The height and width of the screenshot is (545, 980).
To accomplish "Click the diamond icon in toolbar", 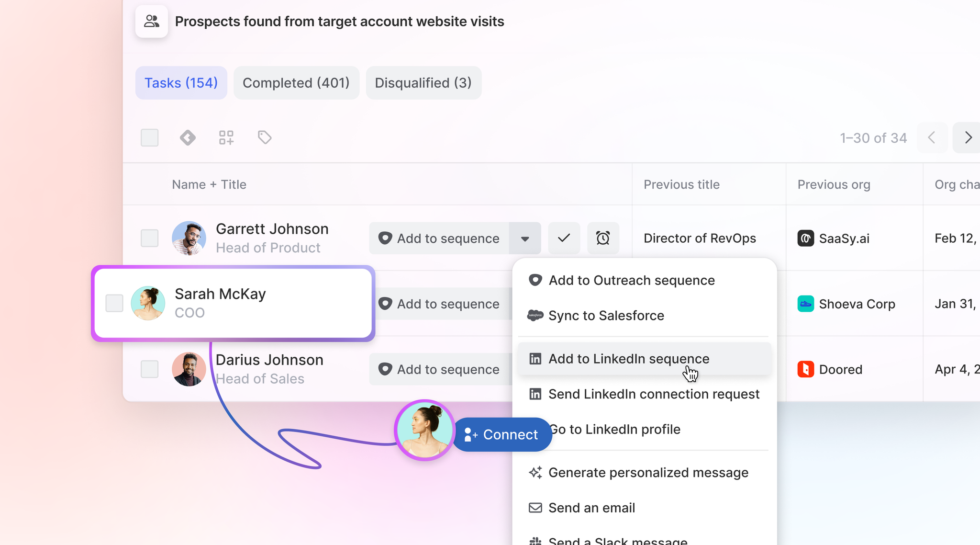I will click(x=188, y=138).
